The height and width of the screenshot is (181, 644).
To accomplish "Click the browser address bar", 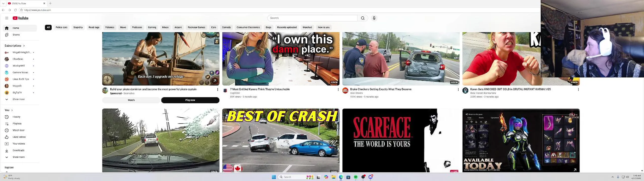I will point(279,10).
